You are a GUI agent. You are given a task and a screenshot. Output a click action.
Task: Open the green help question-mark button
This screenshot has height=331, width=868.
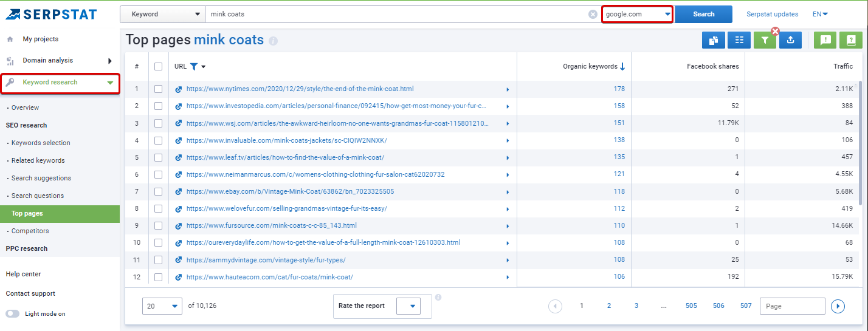[x=851, y=40]
